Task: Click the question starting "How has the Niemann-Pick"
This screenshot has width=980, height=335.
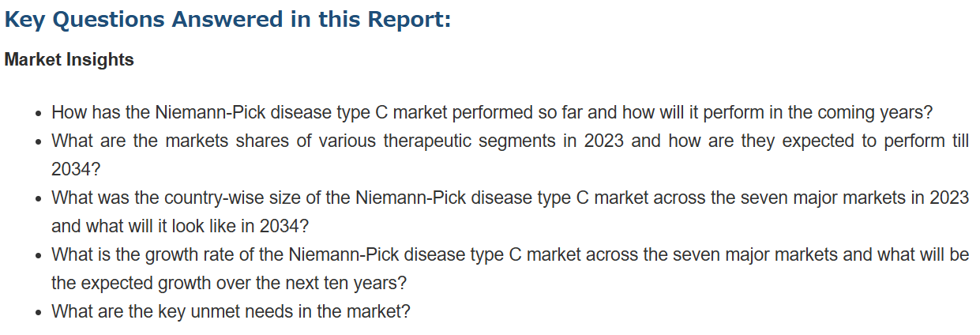Action: coord(492,112)
